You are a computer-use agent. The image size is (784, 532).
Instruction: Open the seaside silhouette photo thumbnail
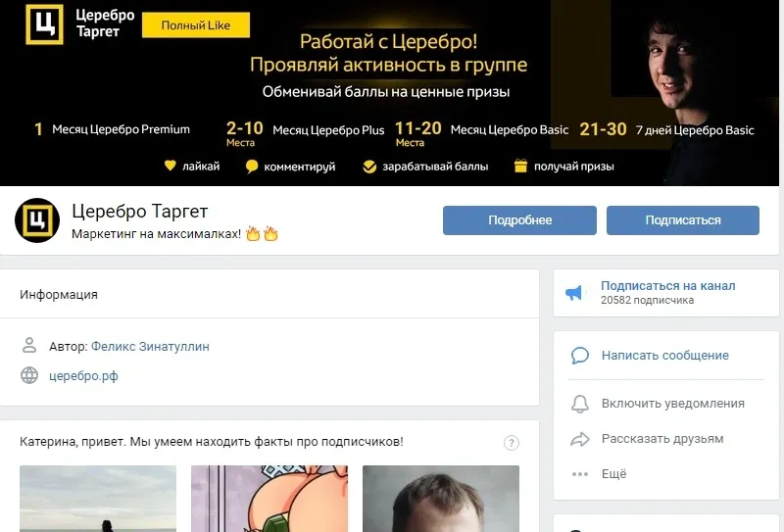click(98, 499)
